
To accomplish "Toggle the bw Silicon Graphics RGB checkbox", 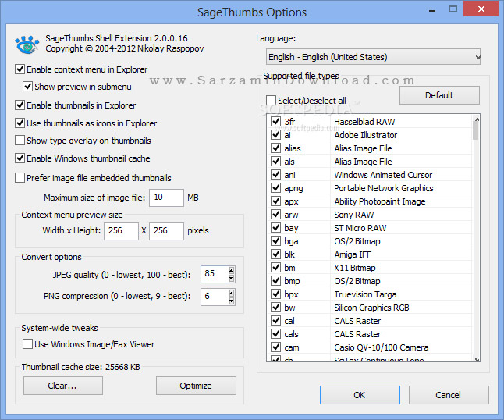I will [275, 307].
